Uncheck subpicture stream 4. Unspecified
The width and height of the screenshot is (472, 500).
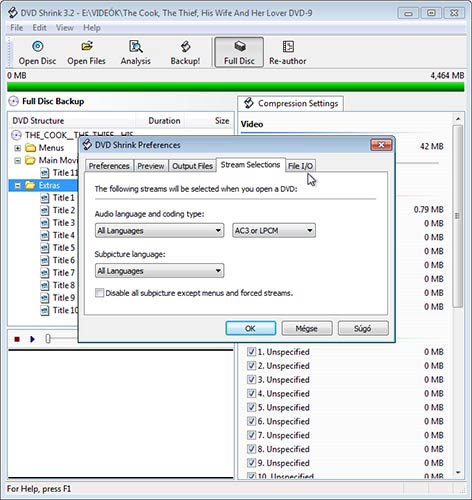pos(251,394)
